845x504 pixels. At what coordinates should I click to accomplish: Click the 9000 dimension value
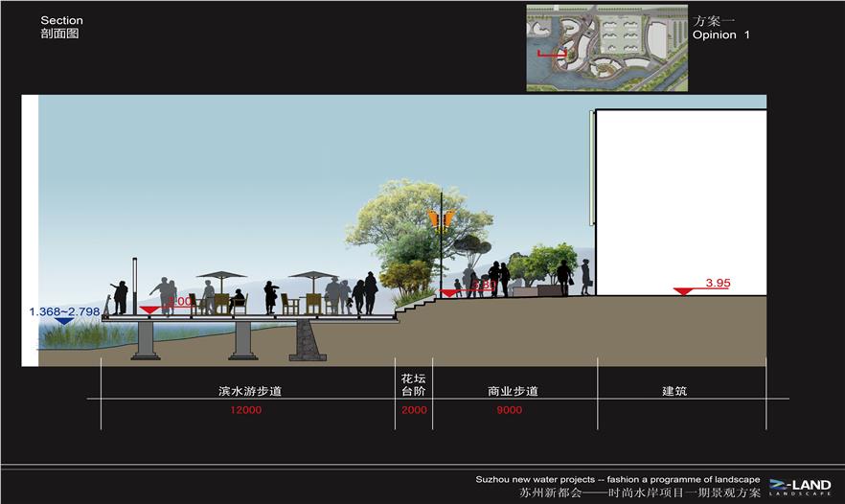510,410
